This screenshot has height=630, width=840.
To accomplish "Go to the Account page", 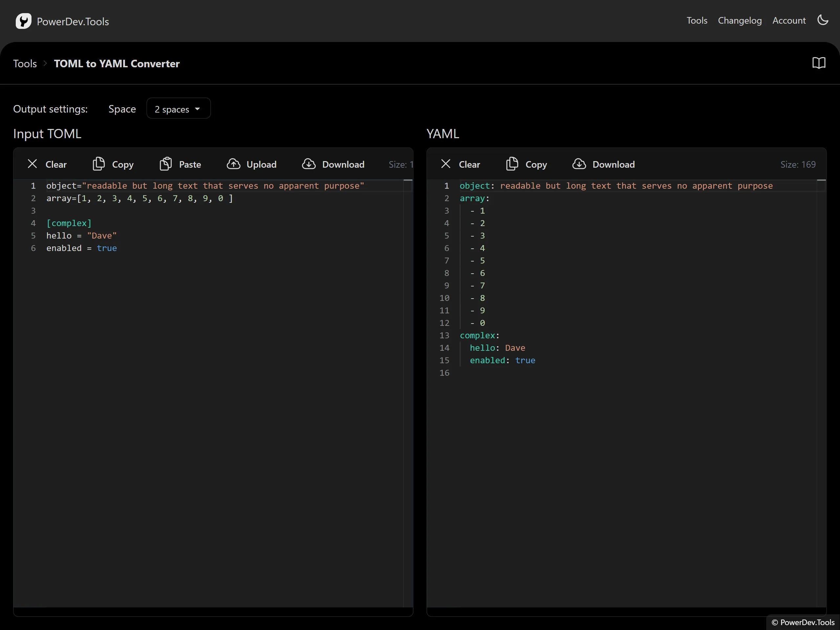I will pos(789,20).
